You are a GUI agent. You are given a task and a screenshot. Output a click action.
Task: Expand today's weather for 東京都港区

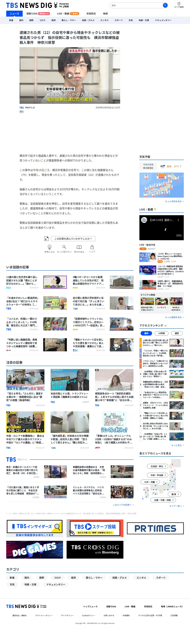pyautogui.click(x=161, y=166)
